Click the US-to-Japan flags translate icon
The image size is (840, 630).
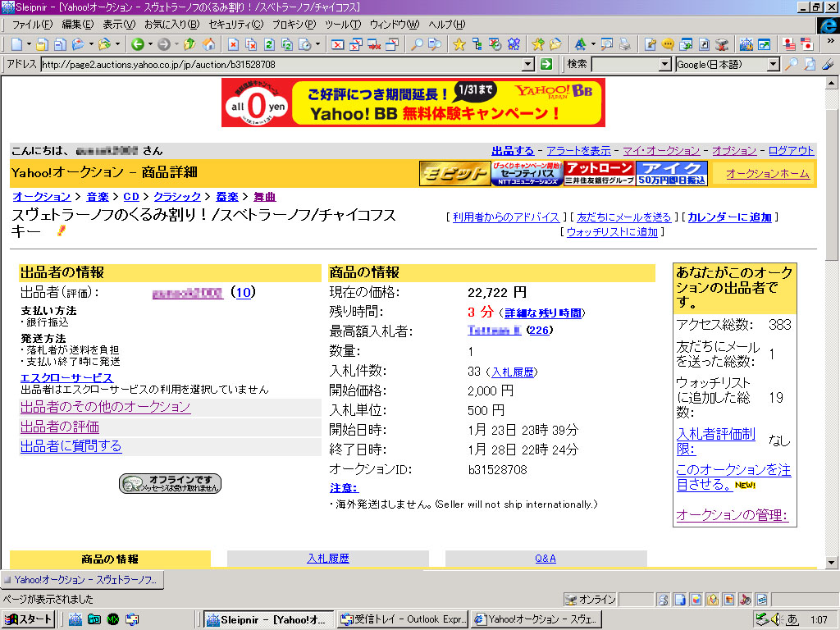806,44
